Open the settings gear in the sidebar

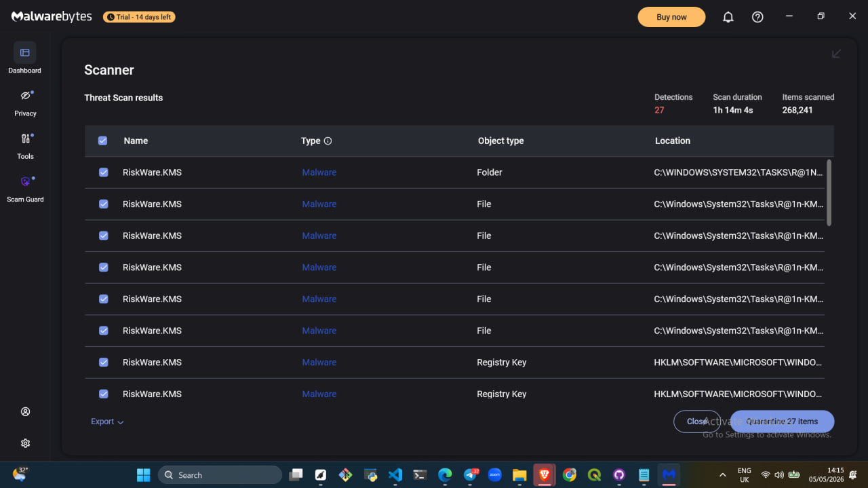click(25, 443)
